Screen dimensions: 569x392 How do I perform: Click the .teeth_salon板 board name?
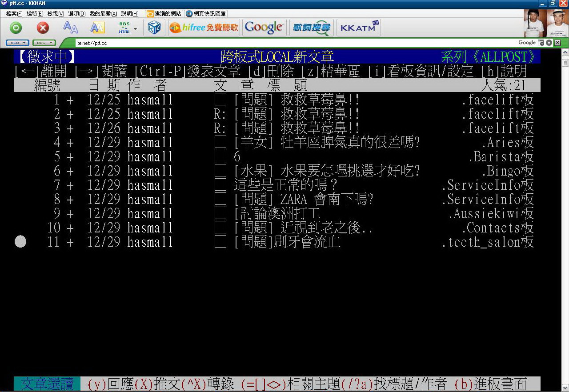click(x=488, y=242)
